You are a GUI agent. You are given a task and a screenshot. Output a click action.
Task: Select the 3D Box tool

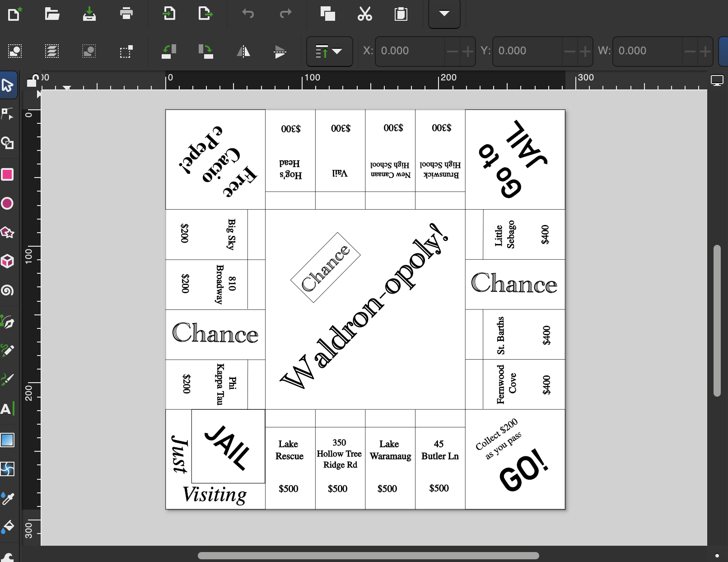[8, 261]
